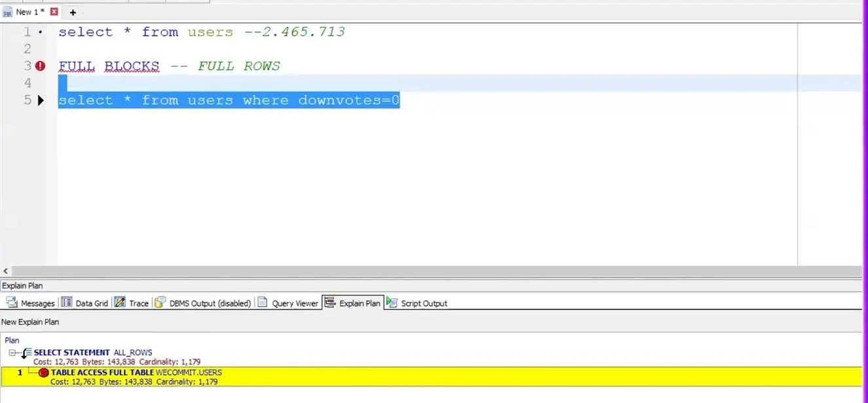
Task: Click the red icon beside TABLE ACCESS FULL
Action: 43,372
